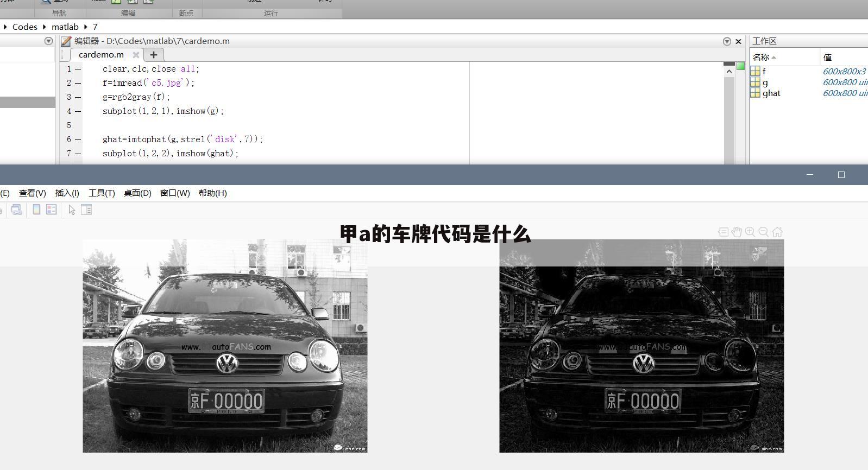This screenshot has width=868, height=470.
Task: Click the code line f=imread('c5.jpg');
Action: [148, 83]
